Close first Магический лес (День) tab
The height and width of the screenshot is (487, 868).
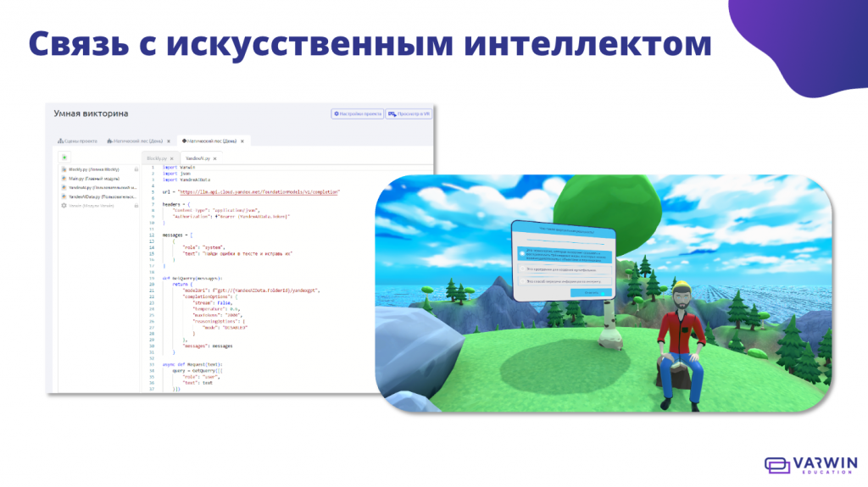pos(169,141)
